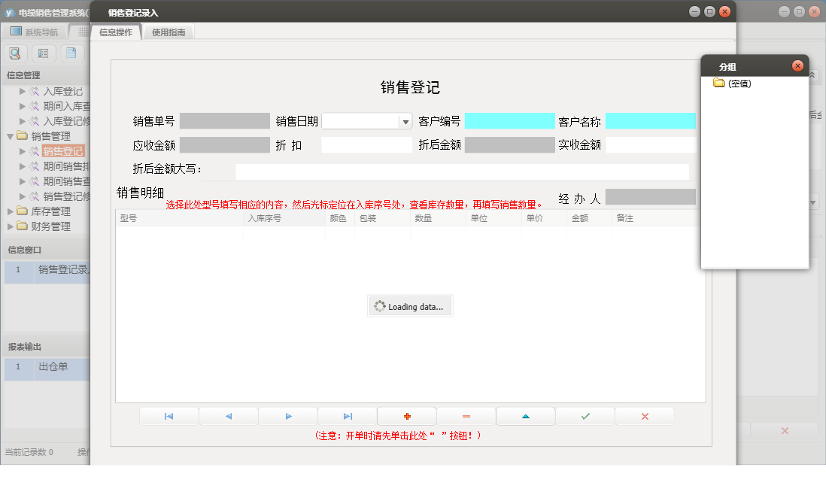Select the search magnifier icon in toolbar
Screen dimensions: 826x504
click(x=15, y=53)
